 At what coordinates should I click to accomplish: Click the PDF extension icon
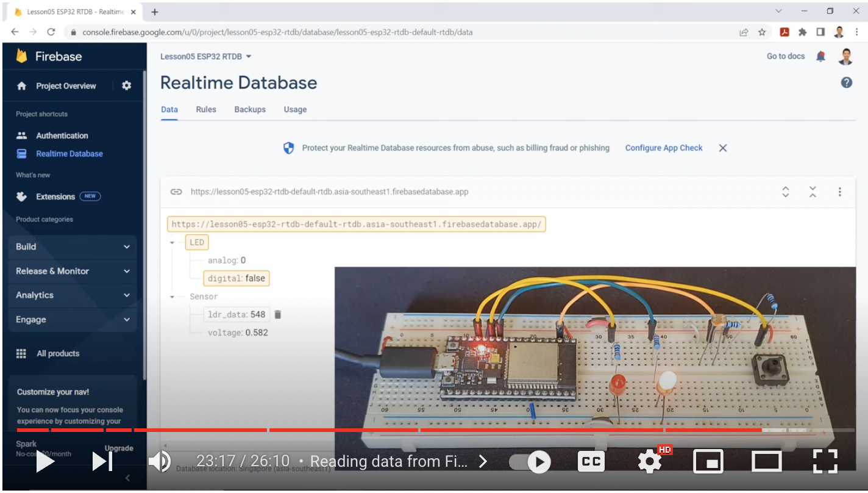click(x=784, y=32)
